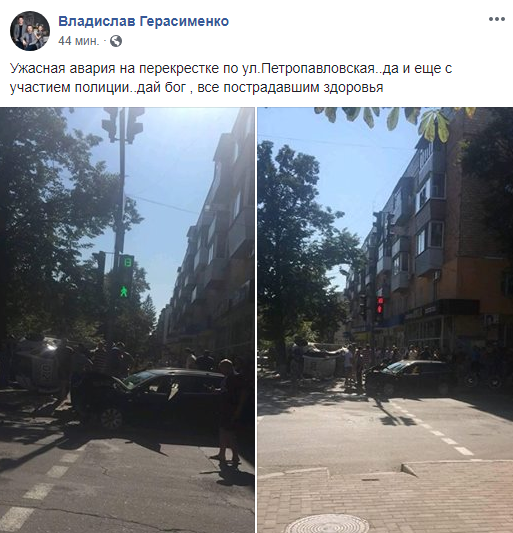Screen dimensions: 513x533
Task: Open the three-dot post options menu
Action: [497, 19]
